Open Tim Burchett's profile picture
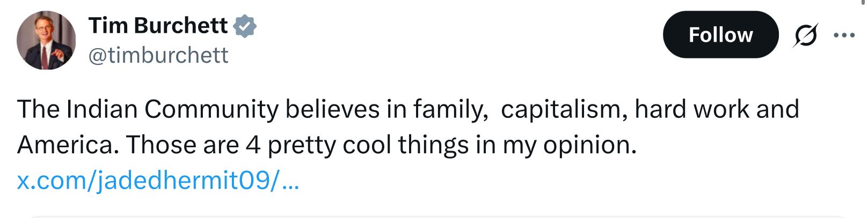The image size is (868, 218). pyautogui.click(x=46, y=40)
